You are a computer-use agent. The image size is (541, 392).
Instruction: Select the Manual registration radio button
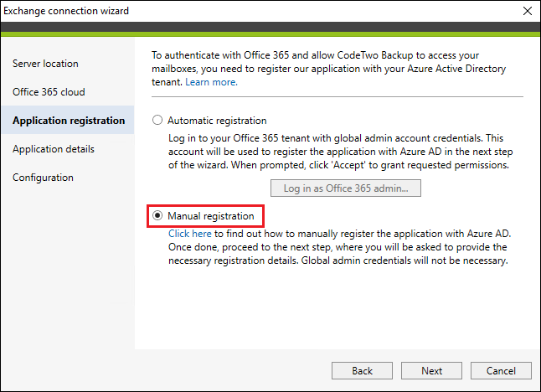[157, 215]
